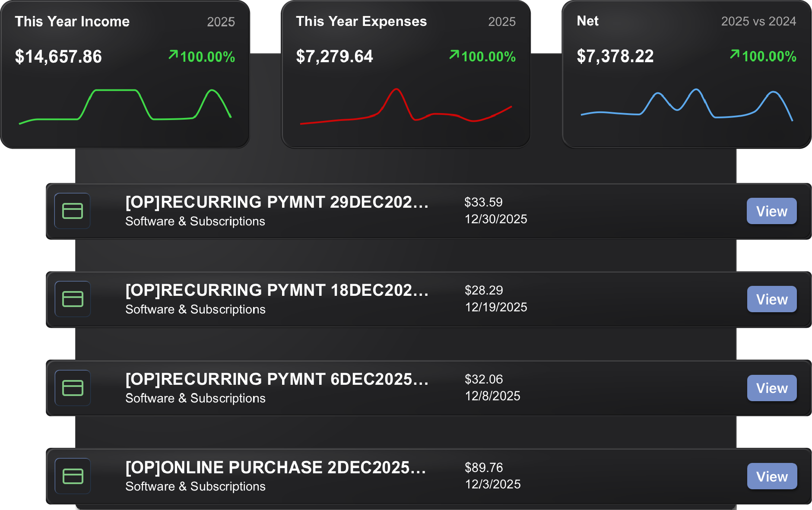Click the $89.76 amount on the ONLINE PURCHASE row
812x510 pixels.
coord(484,468)
